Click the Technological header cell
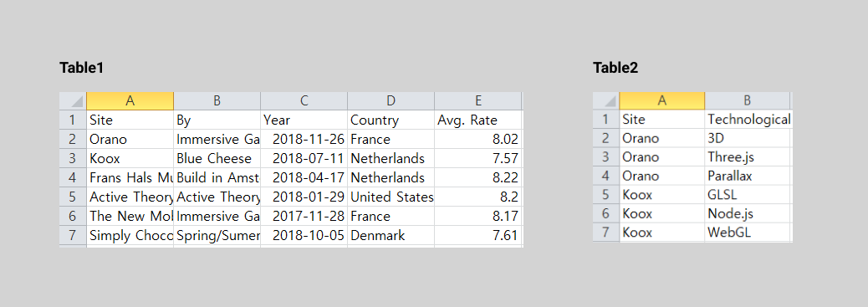The image size is (868, 307). coord(749,119)
